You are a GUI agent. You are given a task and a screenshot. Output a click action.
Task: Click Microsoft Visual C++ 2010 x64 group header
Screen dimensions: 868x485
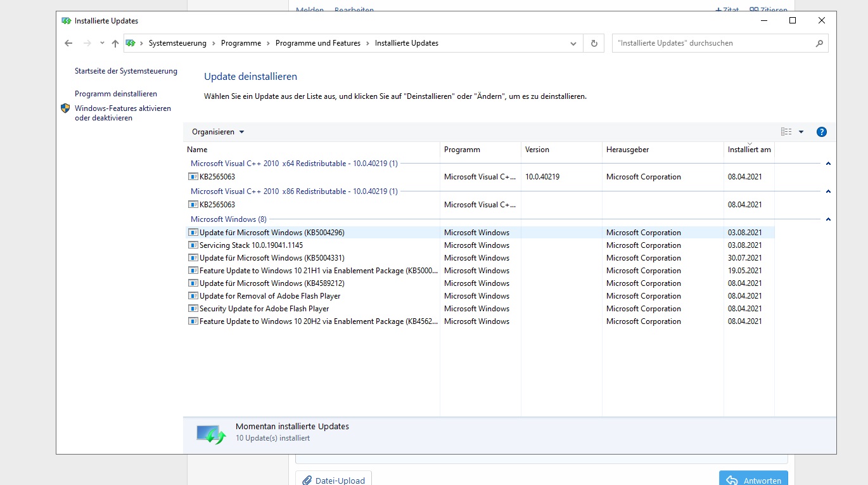(x=294, y=164)
